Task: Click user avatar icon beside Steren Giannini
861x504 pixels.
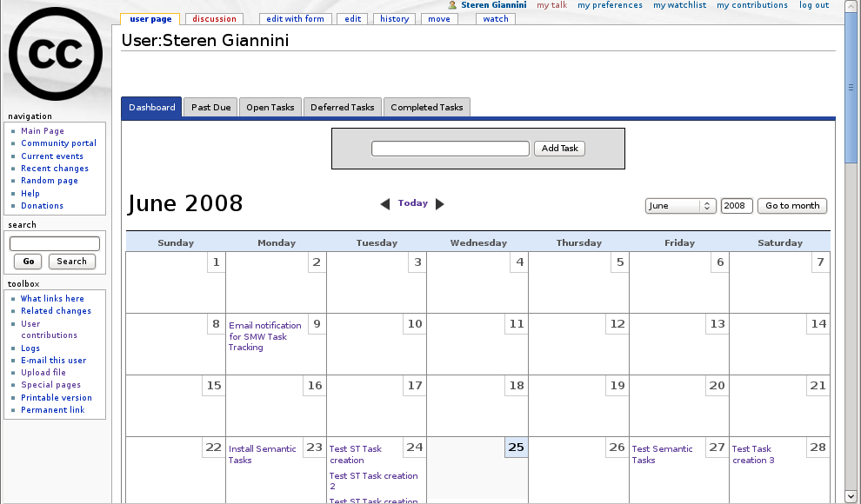Action: tap(452, 5)
